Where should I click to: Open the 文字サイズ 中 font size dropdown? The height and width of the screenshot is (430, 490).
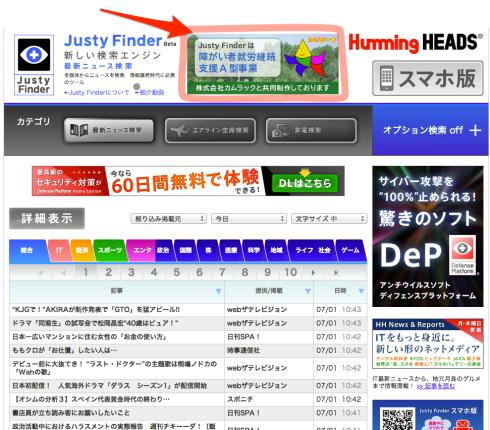point(329,219)
